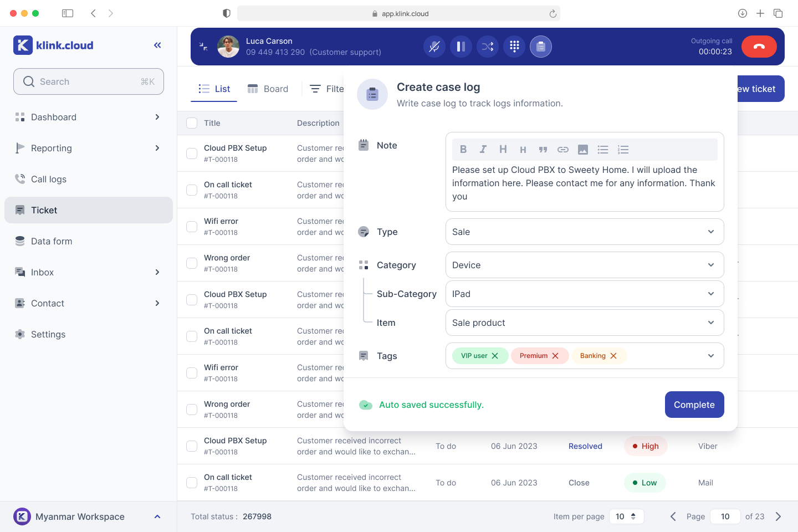Minimize the call bar

pos(203,47)
